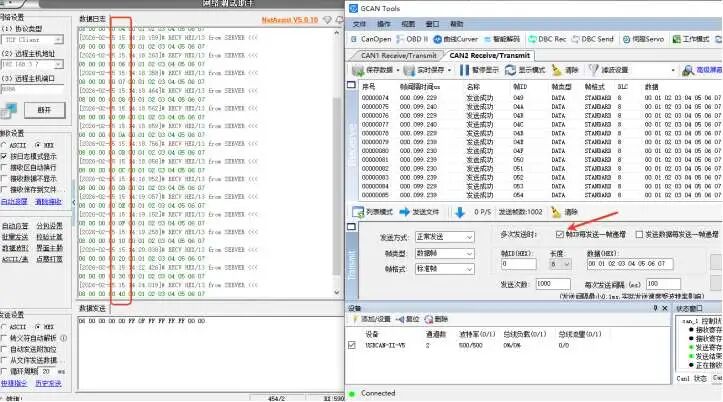Toggle 接收保存到文件 save to file checkbox

pyautogui.click(x=4, y=190)
